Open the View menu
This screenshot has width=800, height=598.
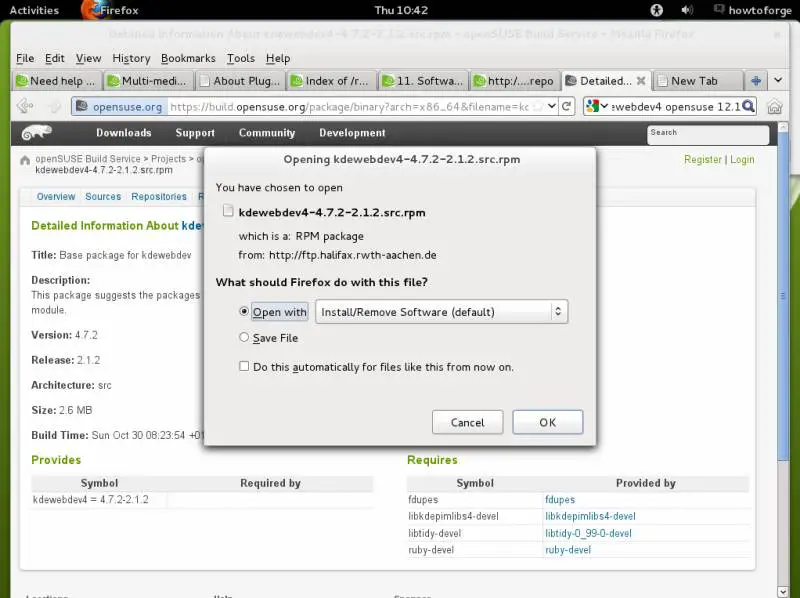pyautogui.click(x=88, y=58)
